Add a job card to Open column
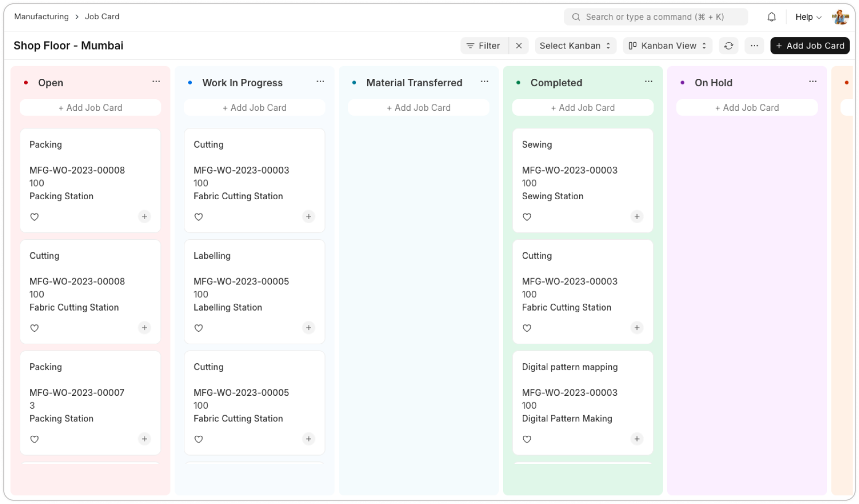The image size is (859, 504). coord(91,108)
